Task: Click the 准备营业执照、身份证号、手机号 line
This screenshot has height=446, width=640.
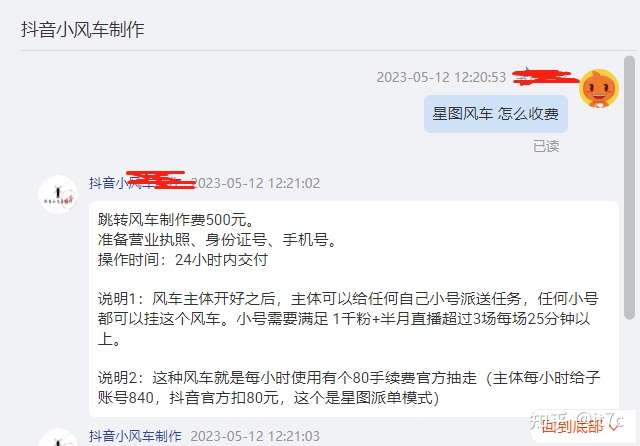Action: (x=218, y=240)
